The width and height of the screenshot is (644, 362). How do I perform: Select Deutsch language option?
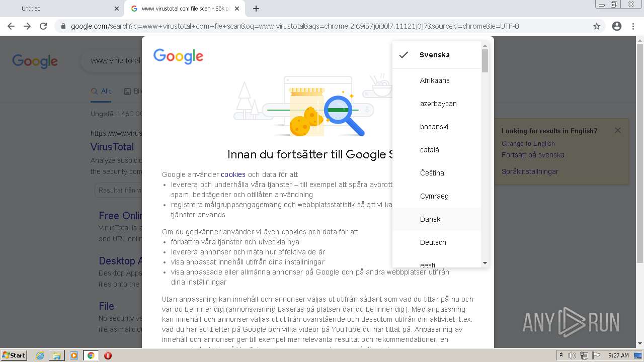(x=437, y=242)
